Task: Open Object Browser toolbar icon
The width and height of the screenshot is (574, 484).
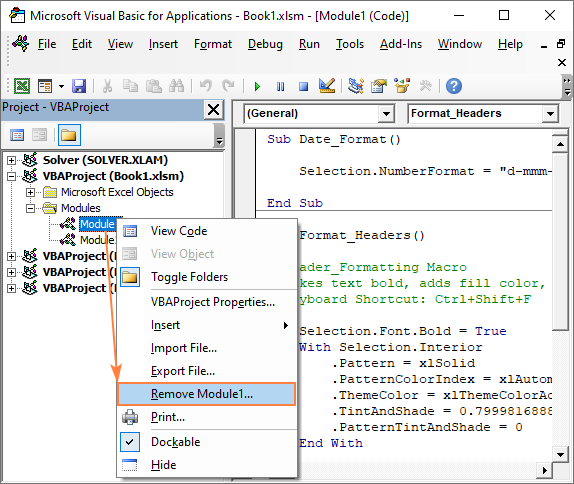Action: pos(402,86)
